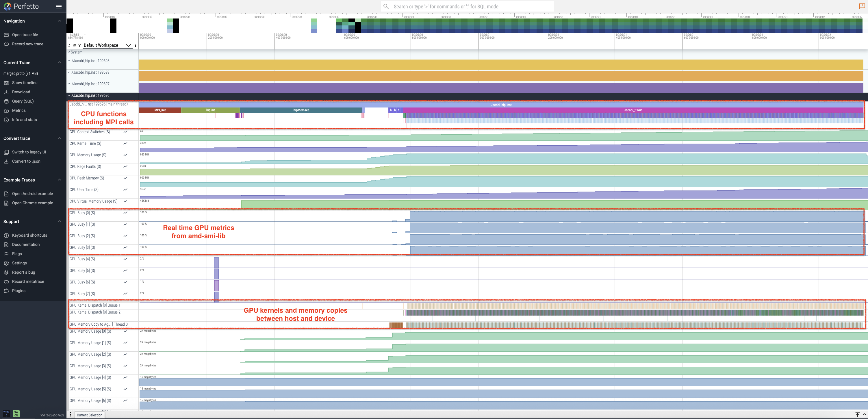Select the Current Selection tab
Image resolution: width=868 pixels, height=419 pixels.
coord(89,415)
